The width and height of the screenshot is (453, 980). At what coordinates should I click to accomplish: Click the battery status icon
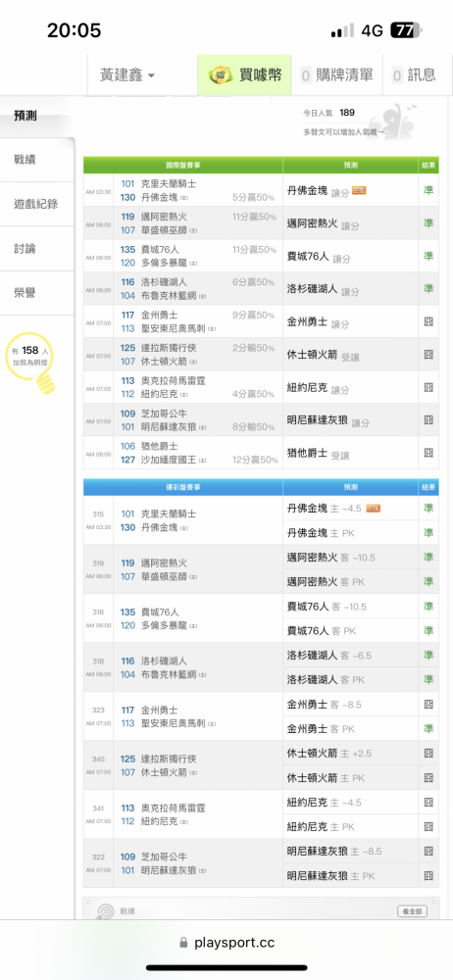[x=406, y=30]
